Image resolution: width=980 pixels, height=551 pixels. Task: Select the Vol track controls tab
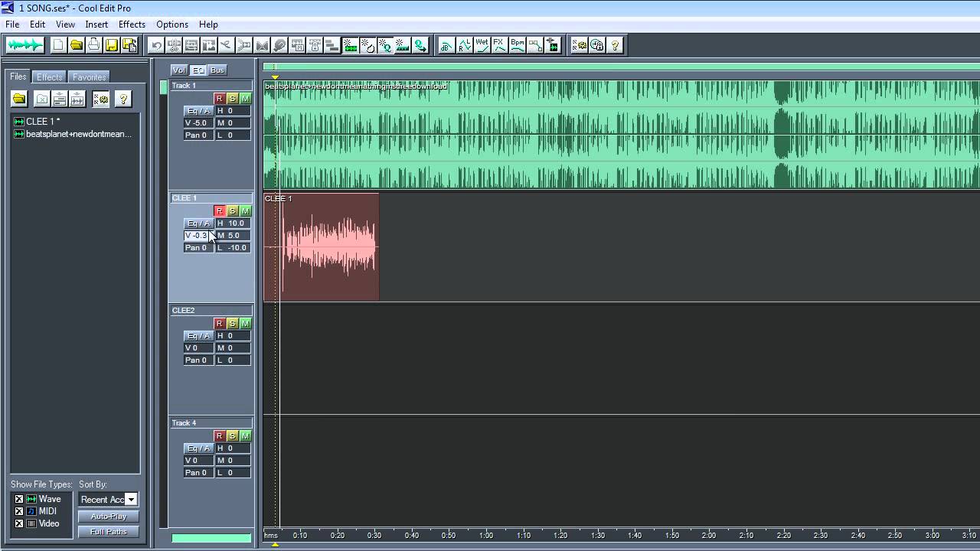coord(179,70)
